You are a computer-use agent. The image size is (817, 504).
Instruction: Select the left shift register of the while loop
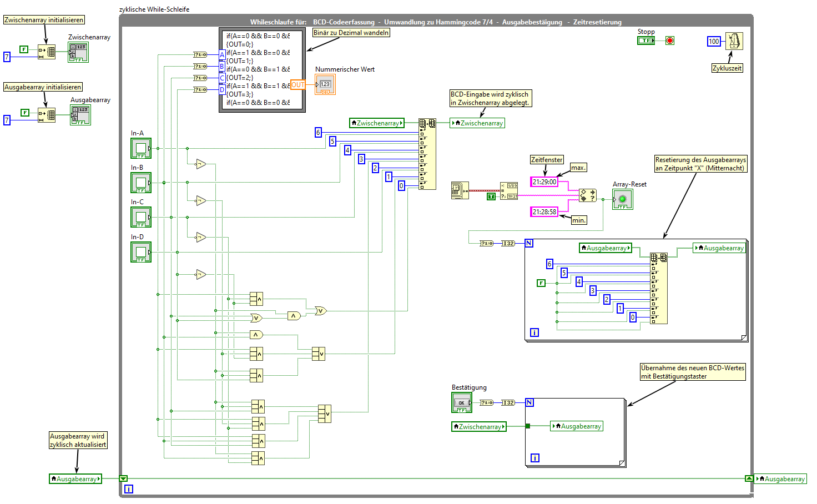[x=123, y=478]
